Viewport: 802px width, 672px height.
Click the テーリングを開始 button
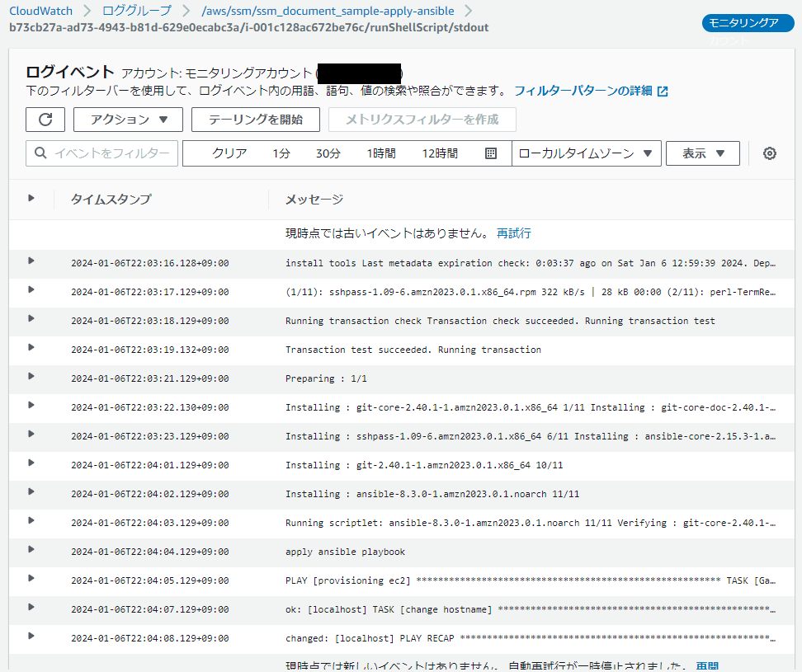coord(256,120)
